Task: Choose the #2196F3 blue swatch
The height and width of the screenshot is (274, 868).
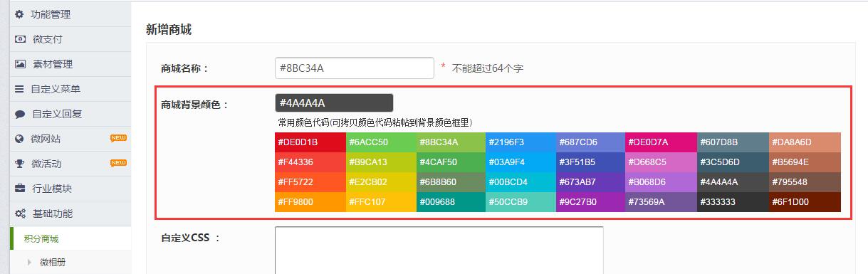Action: click(x=522, y=142)
